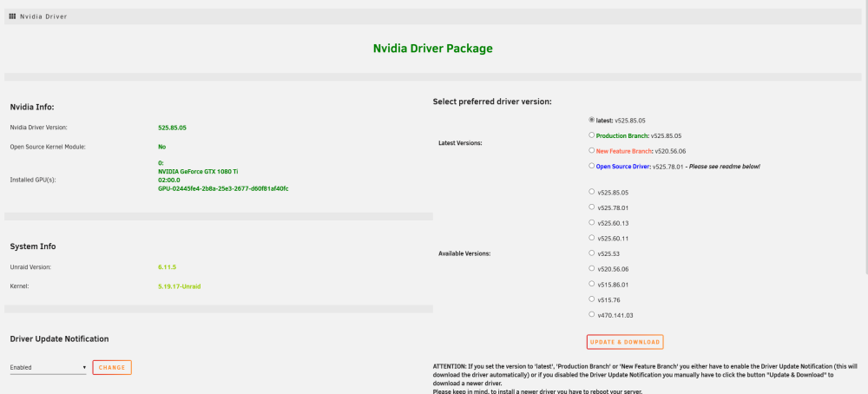Viewport: 868px width, 394px height.
Task: Click the kernel value 5.19.17-Unraid
Action: [x=179, y=286]
